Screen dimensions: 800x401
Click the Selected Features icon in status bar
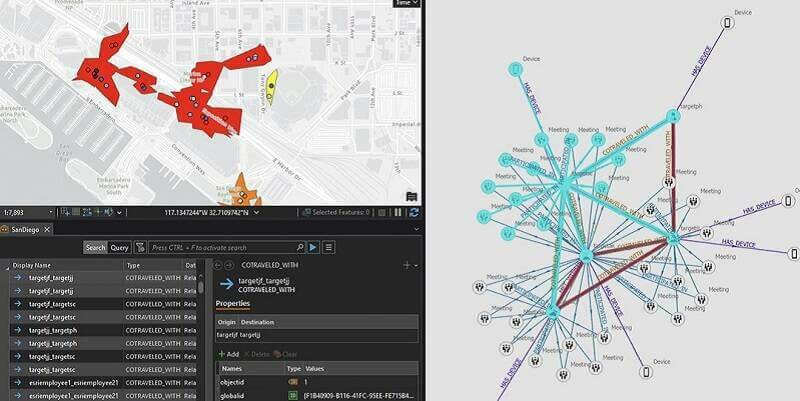[307, 212]
